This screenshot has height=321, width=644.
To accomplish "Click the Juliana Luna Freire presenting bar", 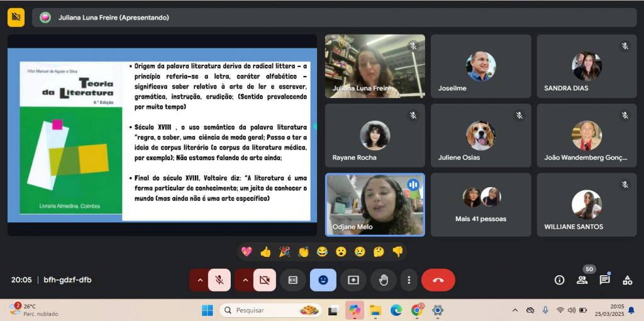I will [x=333, y=18].
